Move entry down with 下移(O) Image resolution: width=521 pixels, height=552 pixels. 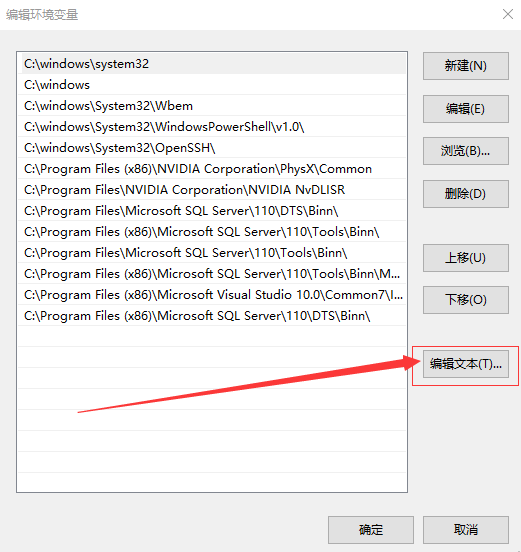465,300
